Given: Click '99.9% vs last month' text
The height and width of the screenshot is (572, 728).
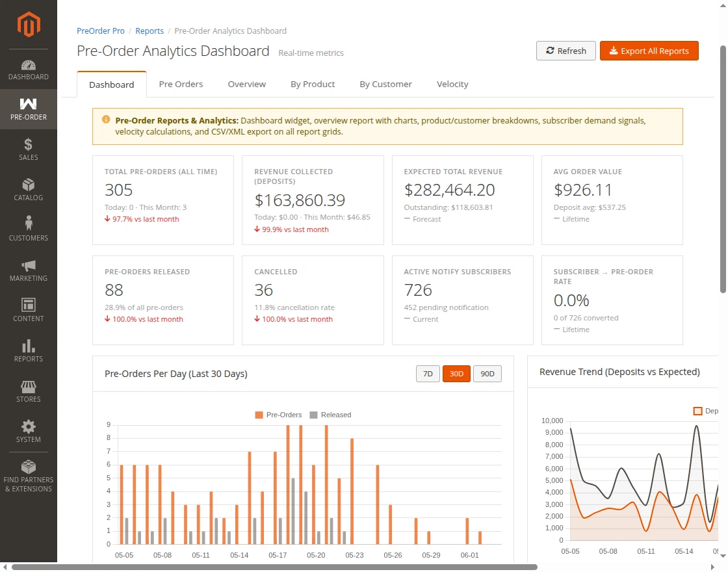Looking at the screenshot, I should [295, 229].
